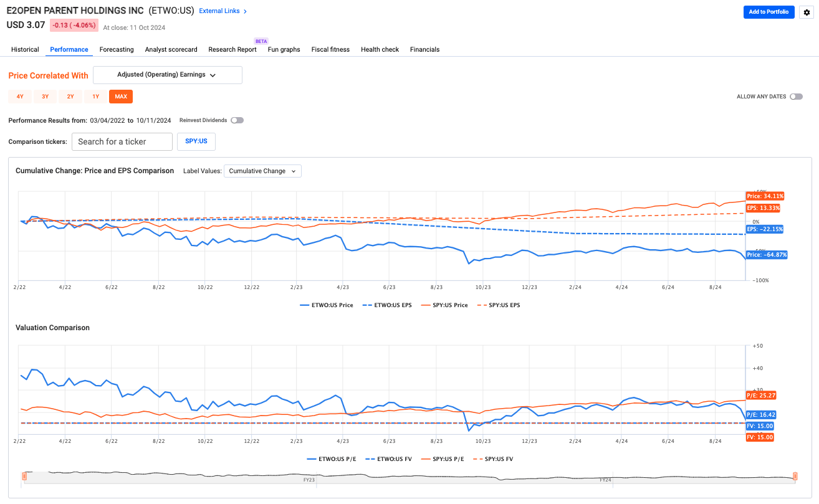Open Adjusted (Operating) Earnings dropdown

(167, 75)
